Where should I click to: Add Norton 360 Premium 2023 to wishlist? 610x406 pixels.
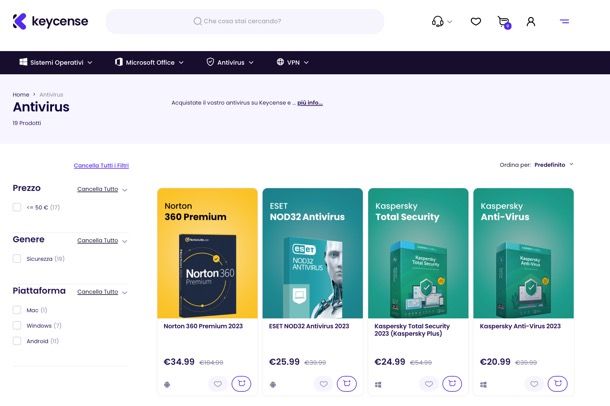[218, 384]
